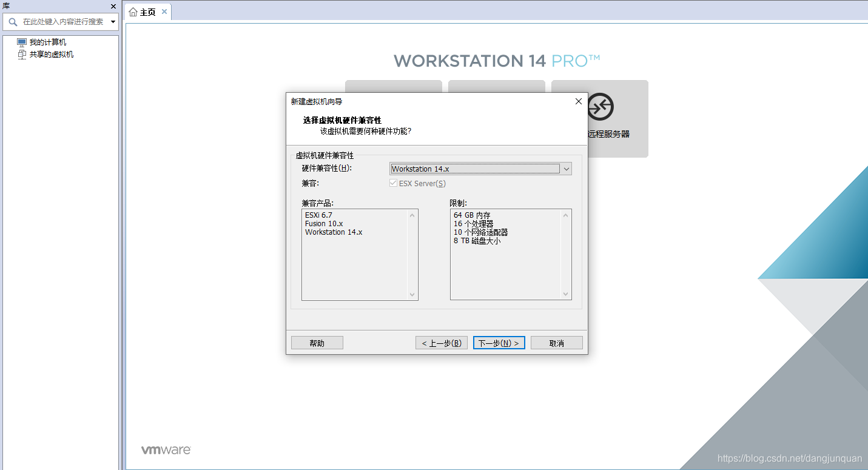
Task: Cancel the wizard with 取消
Action: pyautogui.click(x=556, y=343)
